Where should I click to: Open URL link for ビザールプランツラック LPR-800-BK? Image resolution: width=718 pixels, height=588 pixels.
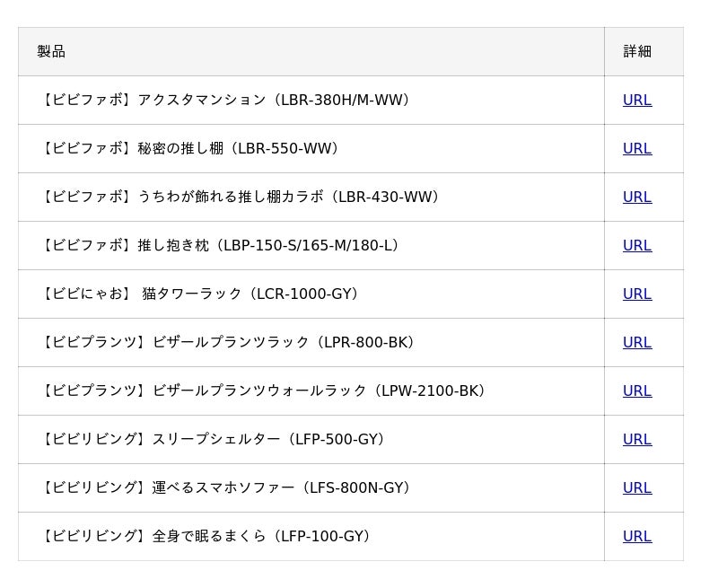click(x=637, y=343)
